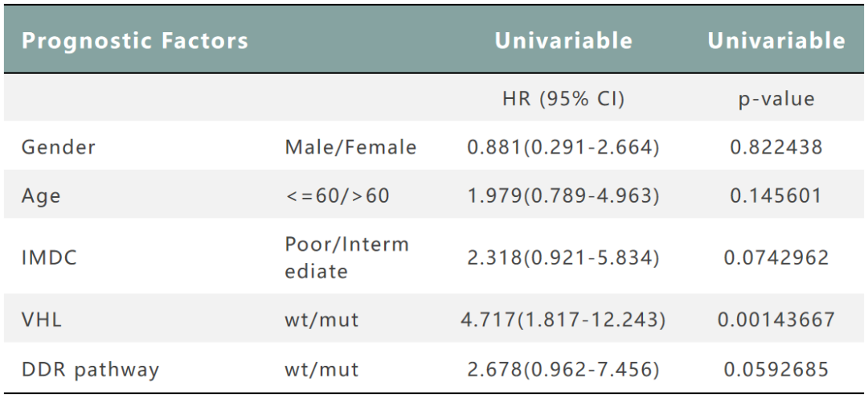Select the HR (95% CI) subheader cell
868x398 pixels.
(563, 99)
